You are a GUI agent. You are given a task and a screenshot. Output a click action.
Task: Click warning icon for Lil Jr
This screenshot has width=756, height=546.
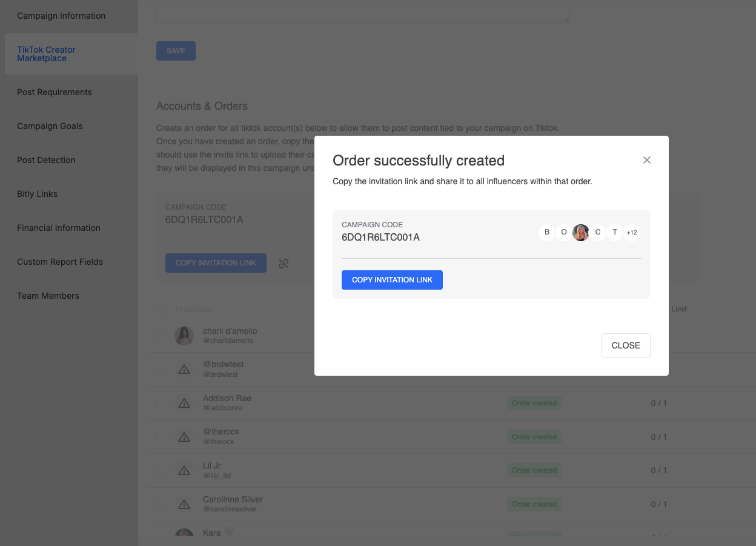(x=184, y=470)
